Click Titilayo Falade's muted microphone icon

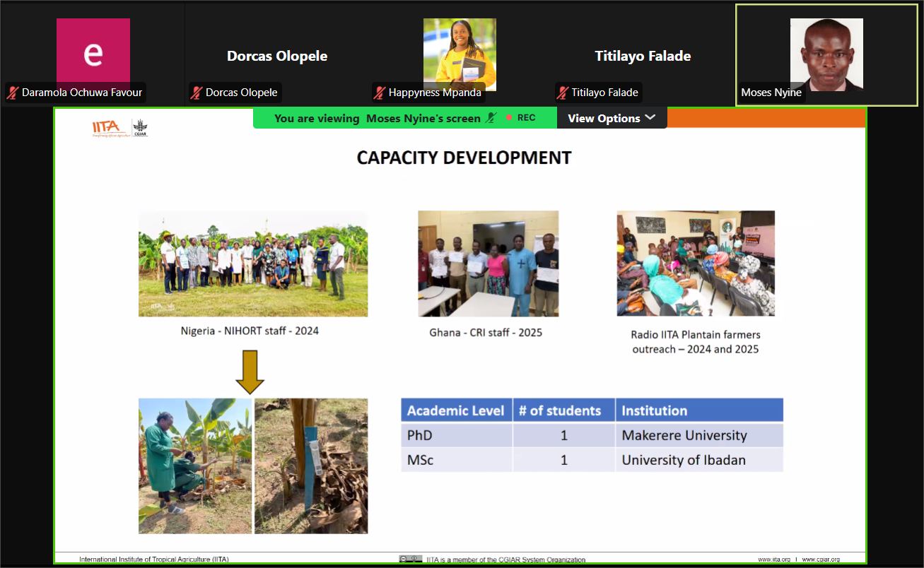563,93
